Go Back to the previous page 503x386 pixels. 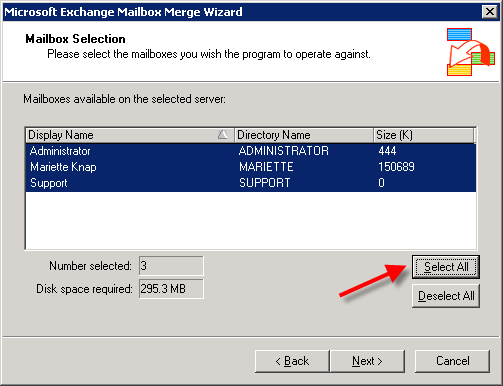tap(292, 361)
